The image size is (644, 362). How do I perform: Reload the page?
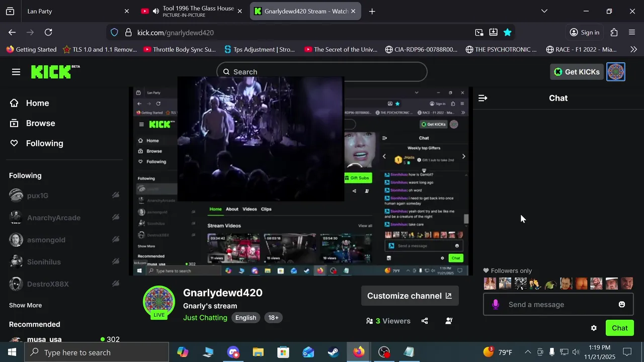(x=48, y=32)
